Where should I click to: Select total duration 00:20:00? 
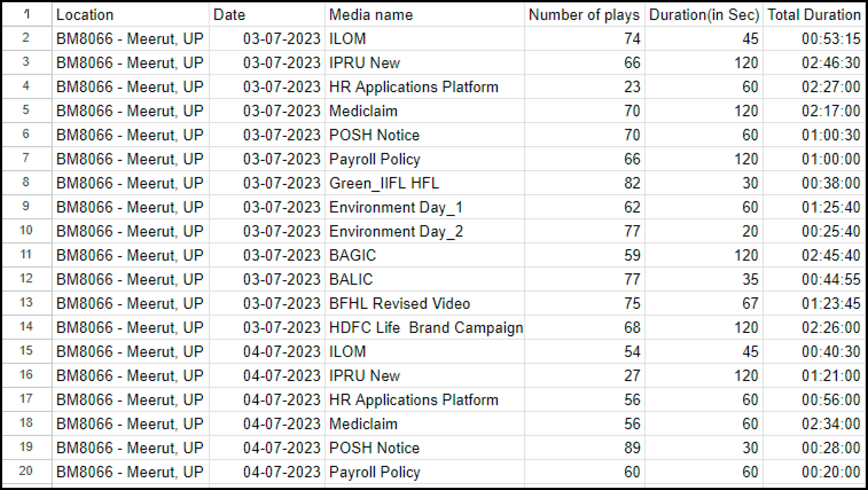[x=814, y=472]
